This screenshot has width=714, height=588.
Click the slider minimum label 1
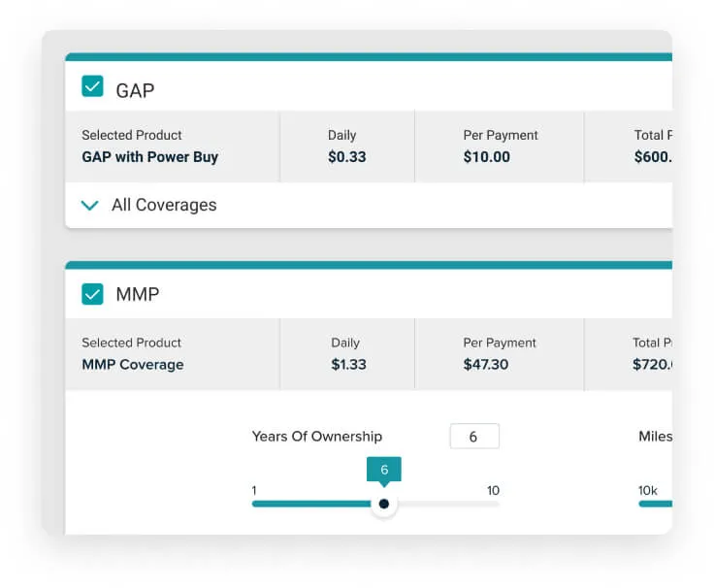(x=254, y=490)
